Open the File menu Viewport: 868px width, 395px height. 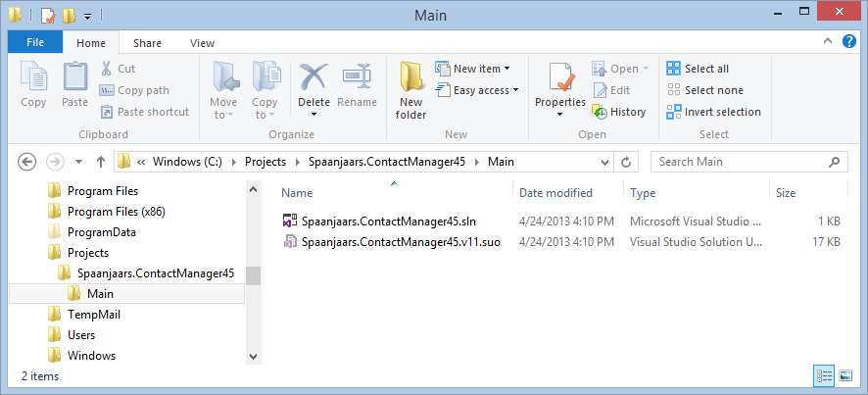click(x=34, y=43)
